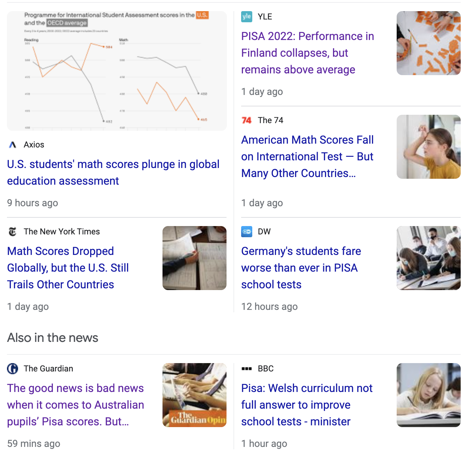The image size is (476, 457).
Task: Click thumbnail of girl leaning on wall
Action: click(428, 147)
